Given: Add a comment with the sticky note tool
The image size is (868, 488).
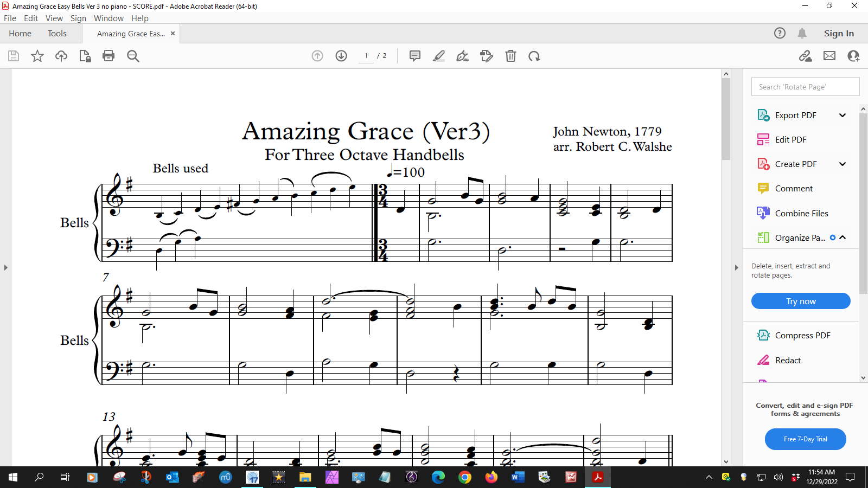Looking at the screenshot, I should [x=415, y=56].
